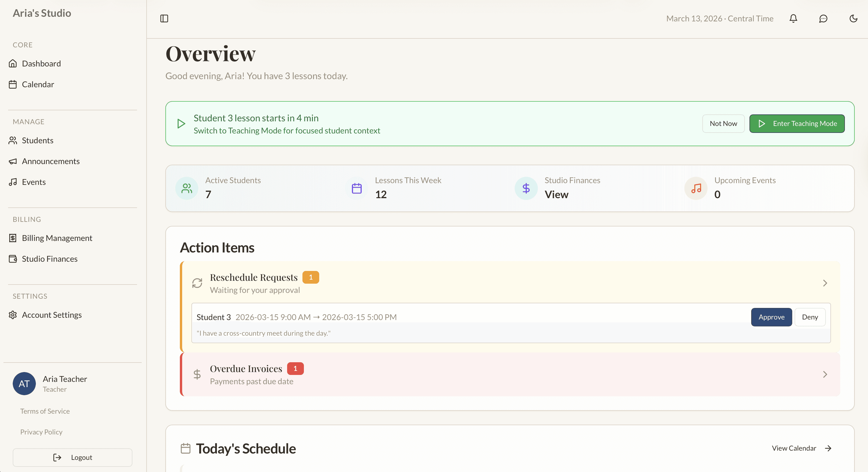Open the Privacy Policy link
Screen dimensions: 868x472
pos(41,432)
